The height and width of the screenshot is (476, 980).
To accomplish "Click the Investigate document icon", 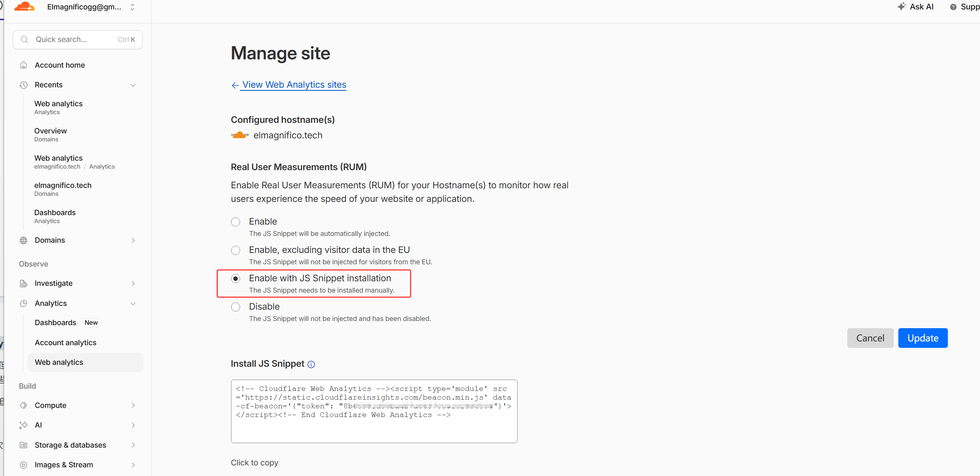I will point(23,284).
